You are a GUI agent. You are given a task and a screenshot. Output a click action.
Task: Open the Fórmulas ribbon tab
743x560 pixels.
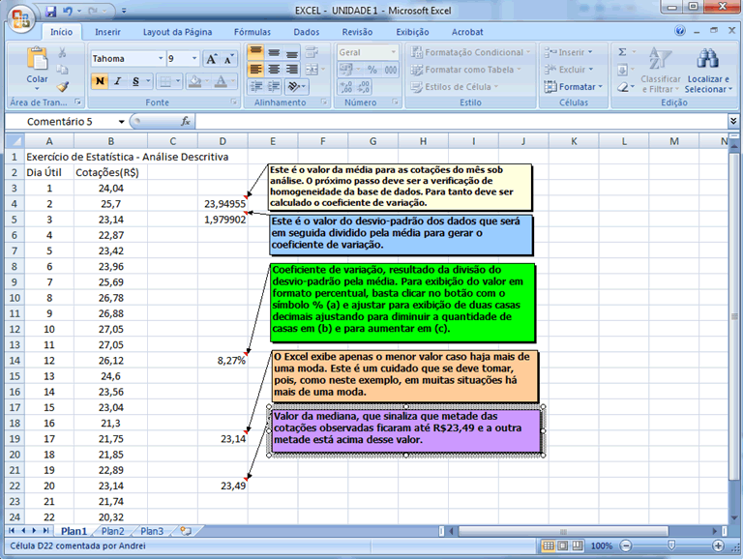click(x=253, y=32)
